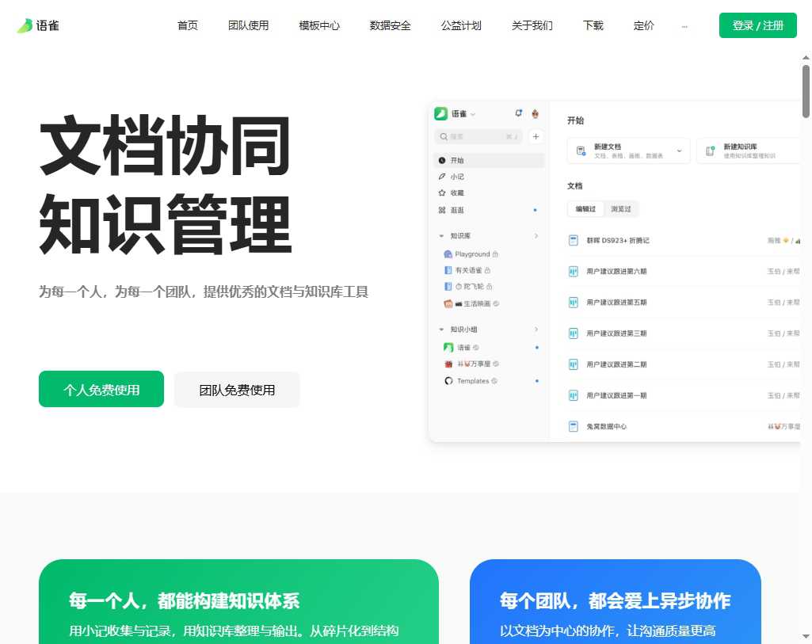Open the 语雀 group in 知识小组

[x=461, y=348]
